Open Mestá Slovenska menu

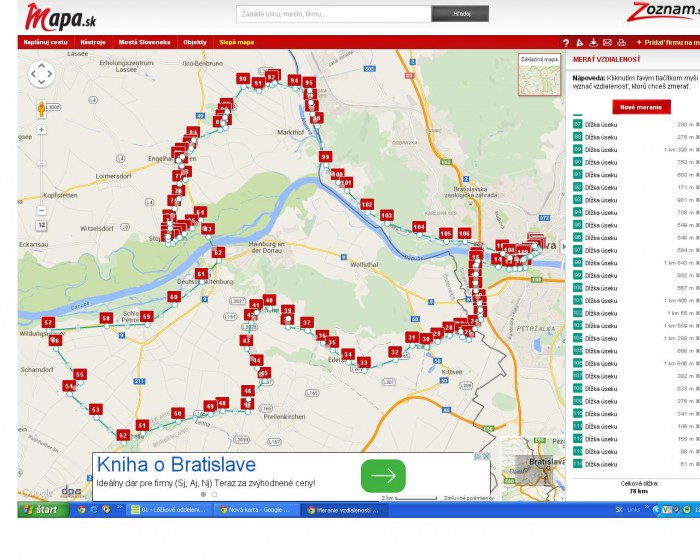[x=144, y=42]
